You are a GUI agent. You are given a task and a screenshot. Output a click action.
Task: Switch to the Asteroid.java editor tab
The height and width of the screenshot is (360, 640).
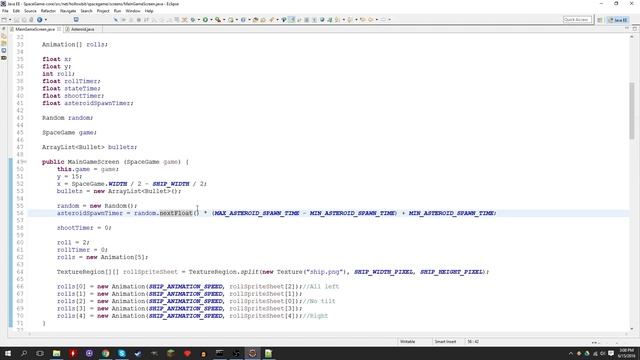[82, 29]
